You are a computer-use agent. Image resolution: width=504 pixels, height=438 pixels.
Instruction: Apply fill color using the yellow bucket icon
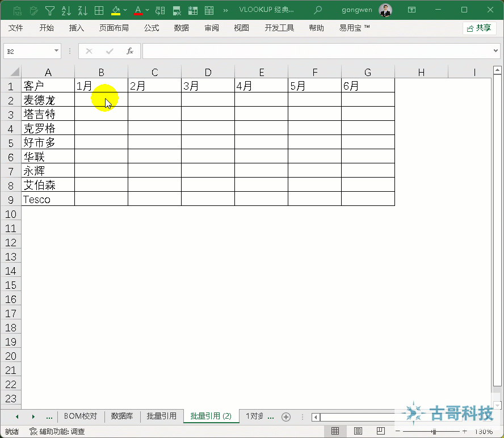click(116, 10)
